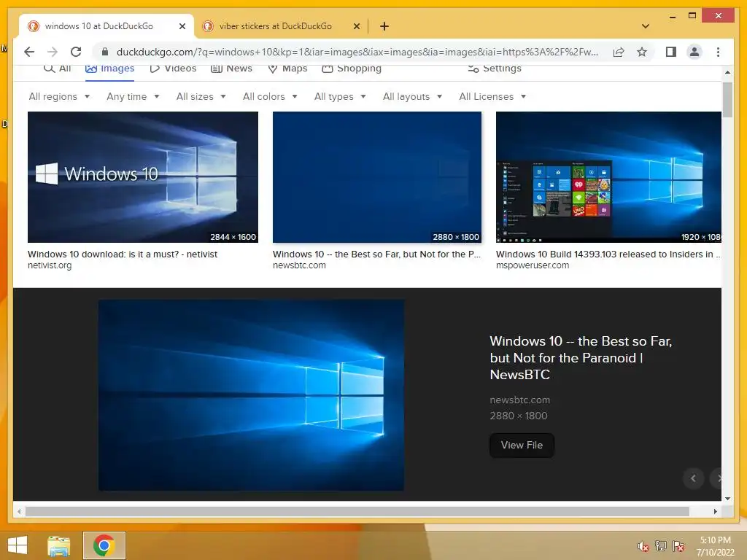Click the vertical scrollbar thumb
Image resolution: width=747 pixels, height=560 pixels.
(x=727, y=99)
